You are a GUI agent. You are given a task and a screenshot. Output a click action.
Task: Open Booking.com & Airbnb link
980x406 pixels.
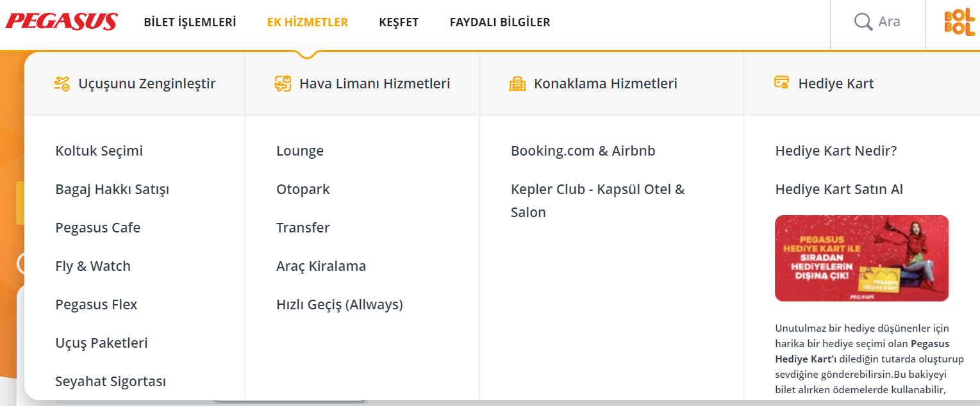583,151
